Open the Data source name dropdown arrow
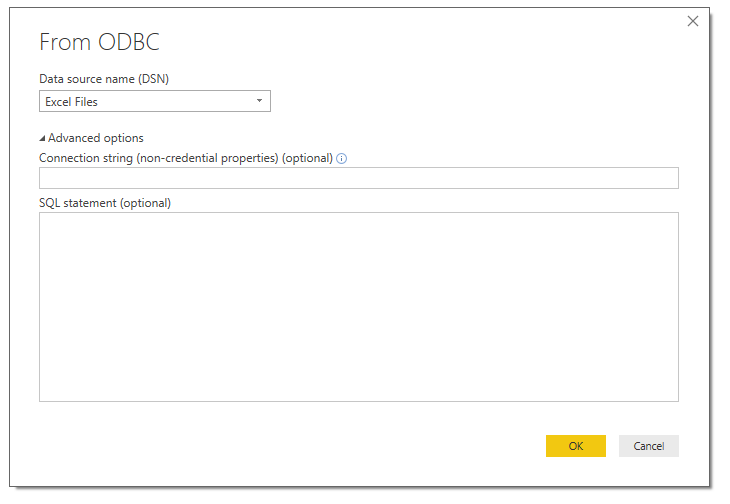This screenshot has height=504, width=730. click(x=259, y=101)
